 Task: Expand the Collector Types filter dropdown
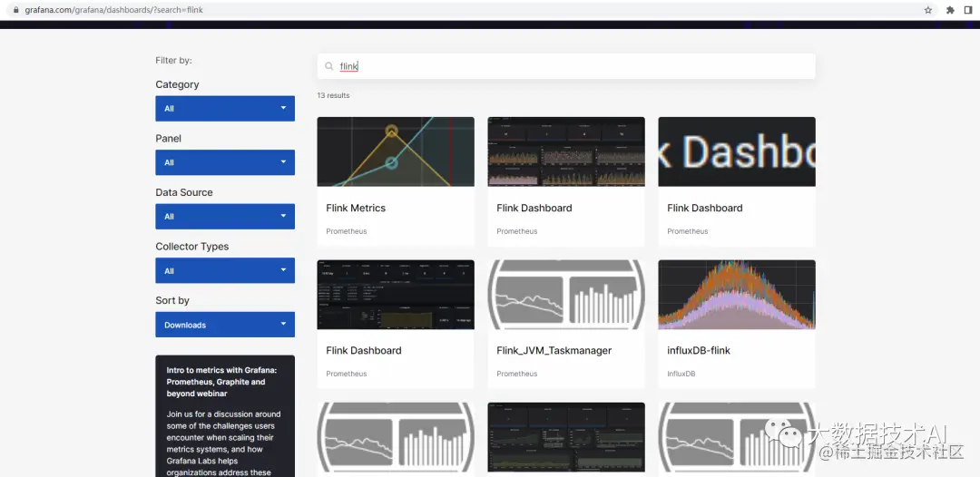[x=225, y=271]
